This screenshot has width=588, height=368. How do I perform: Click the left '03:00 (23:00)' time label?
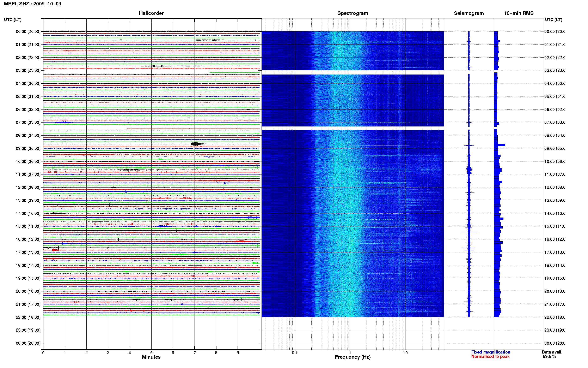(28, 70)
